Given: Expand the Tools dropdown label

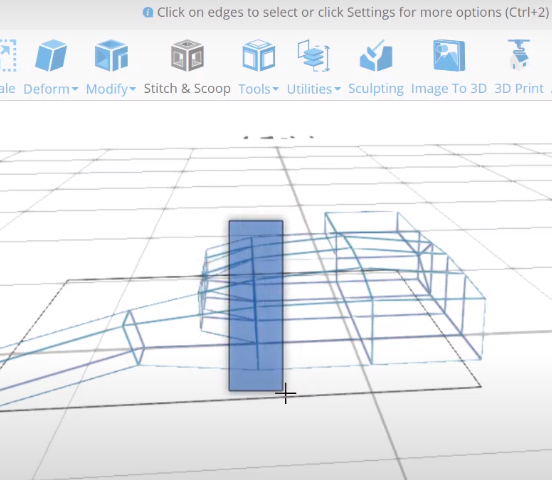Looking at the screenshot, I should click(x=259, y=89).
